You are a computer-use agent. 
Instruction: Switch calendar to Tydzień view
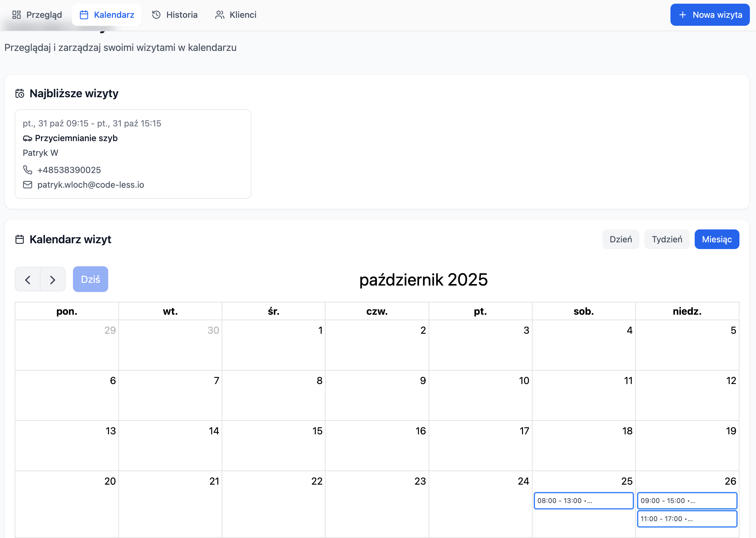[x=666, y=239]
